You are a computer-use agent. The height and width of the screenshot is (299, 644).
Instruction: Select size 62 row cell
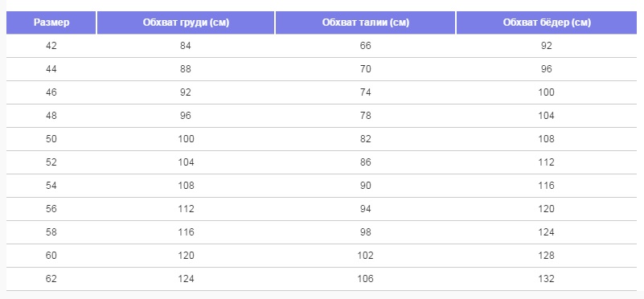click(x=51, y=279)
